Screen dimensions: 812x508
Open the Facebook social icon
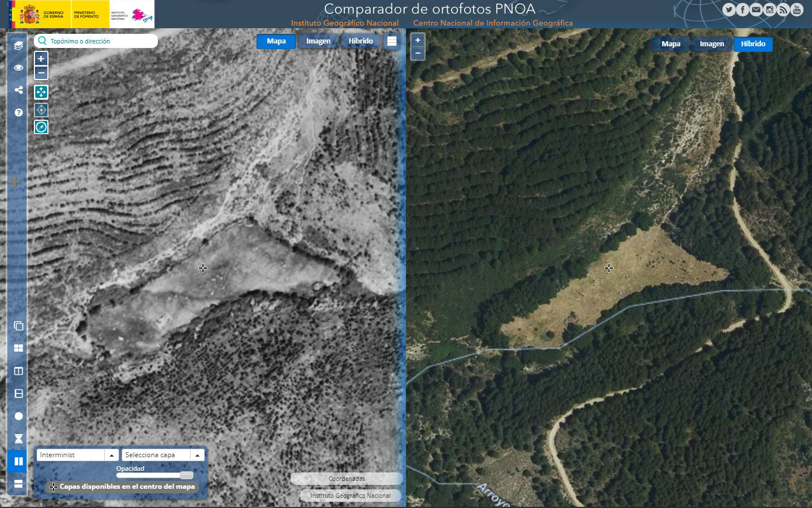point(743,9)
